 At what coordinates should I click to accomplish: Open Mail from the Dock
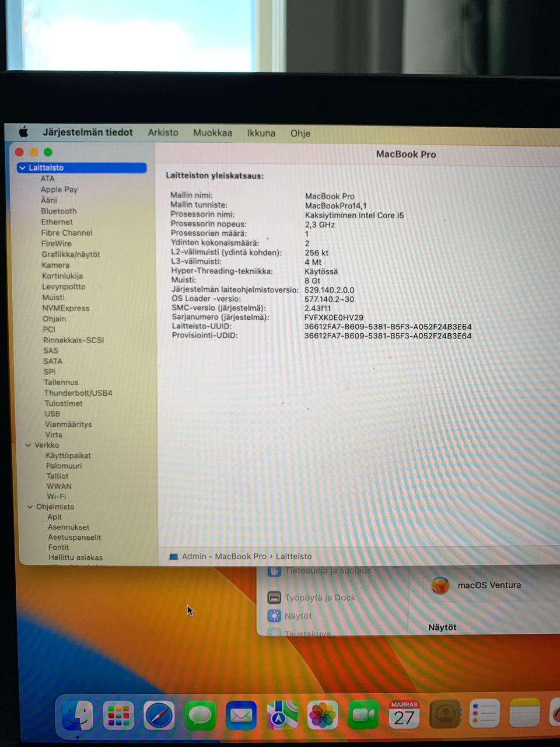click(x=241, y=716)
